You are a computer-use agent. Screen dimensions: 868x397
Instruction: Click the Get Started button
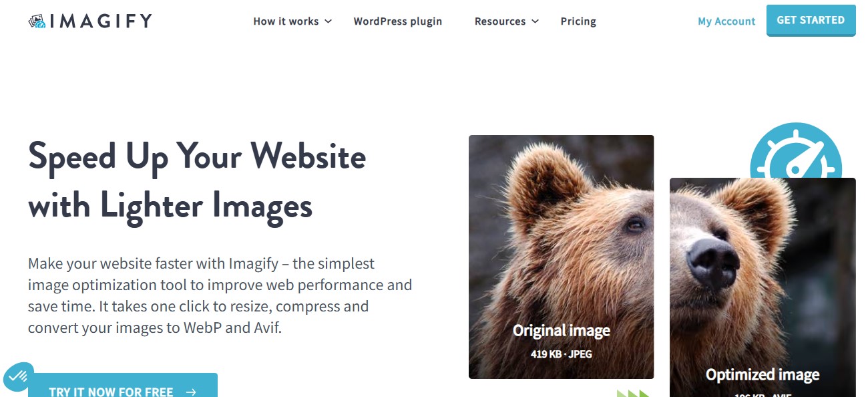click(x=811, y=20)
